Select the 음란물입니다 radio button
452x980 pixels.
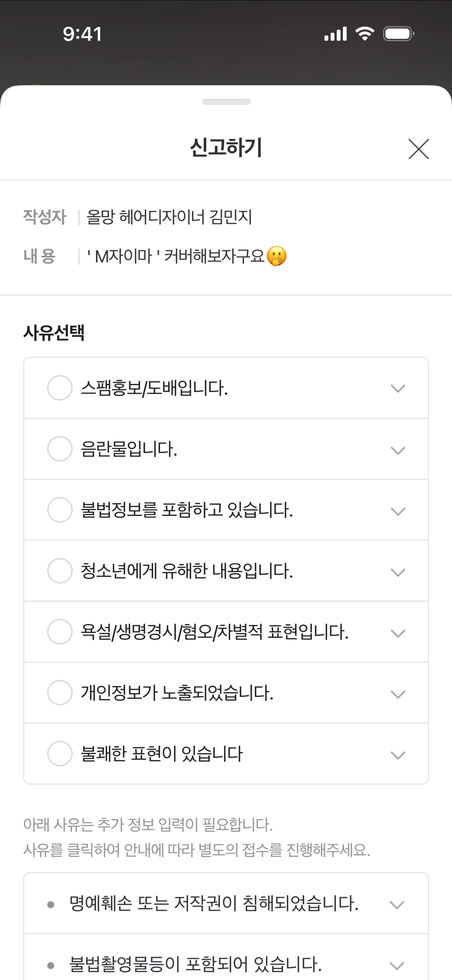pos(60,449)
